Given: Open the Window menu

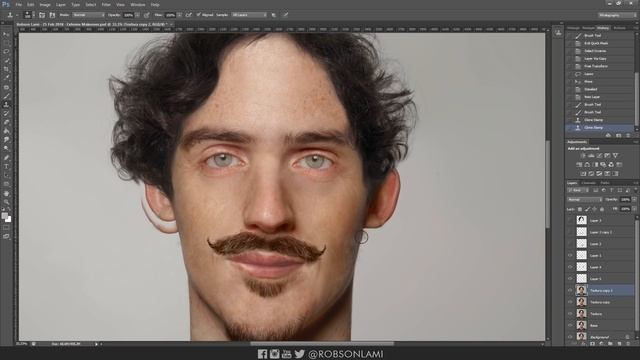Looking at the screenshot, I should (x=138, y=5).
